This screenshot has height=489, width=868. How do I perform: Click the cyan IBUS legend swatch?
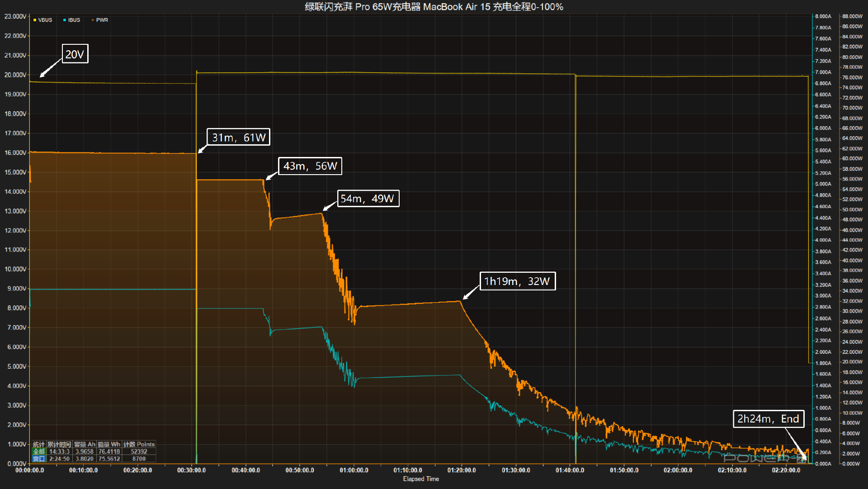coord(65,20)
